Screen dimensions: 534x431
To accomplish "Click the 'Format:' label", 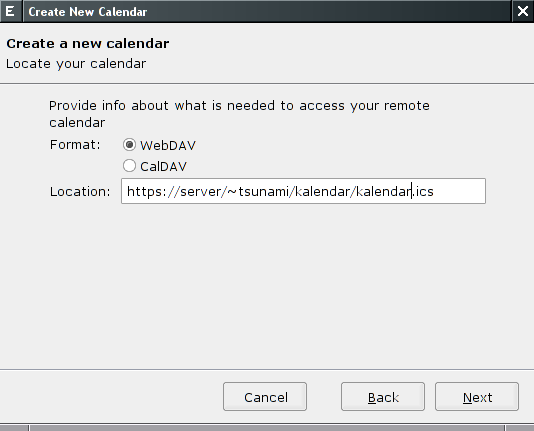I will click(75, 145).
